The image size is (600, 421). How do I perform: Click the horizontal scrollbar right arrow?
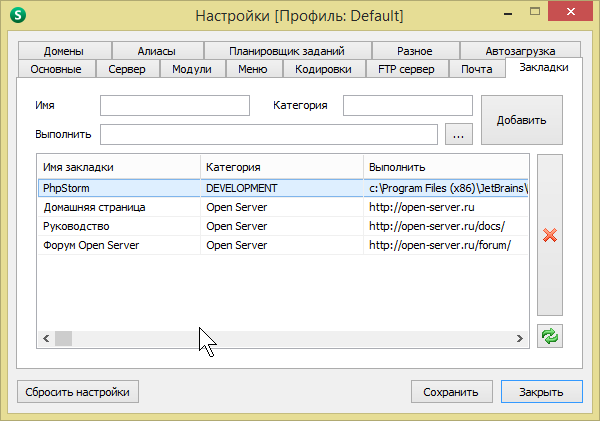521,339
